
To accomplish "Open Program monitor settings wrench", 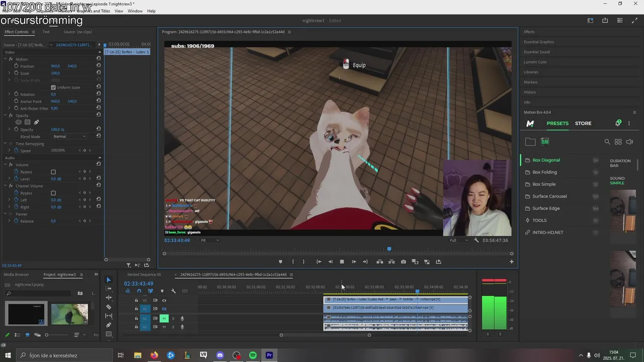I will click(476, 240).
